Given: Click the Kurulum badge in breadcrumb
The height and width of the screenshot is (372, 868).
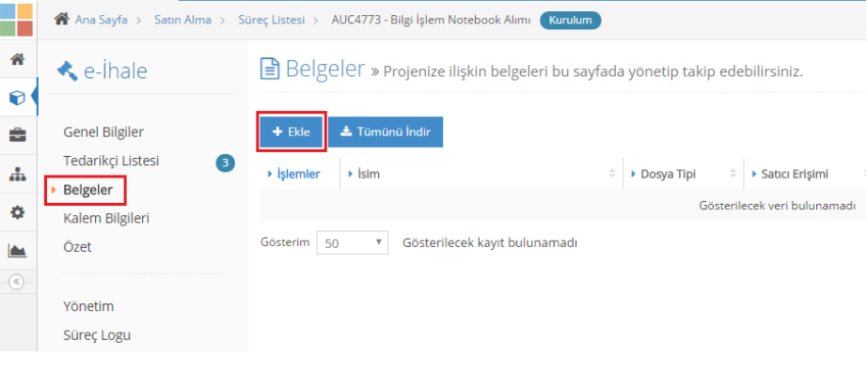Looking at the screenshot, I should [570, 20].
